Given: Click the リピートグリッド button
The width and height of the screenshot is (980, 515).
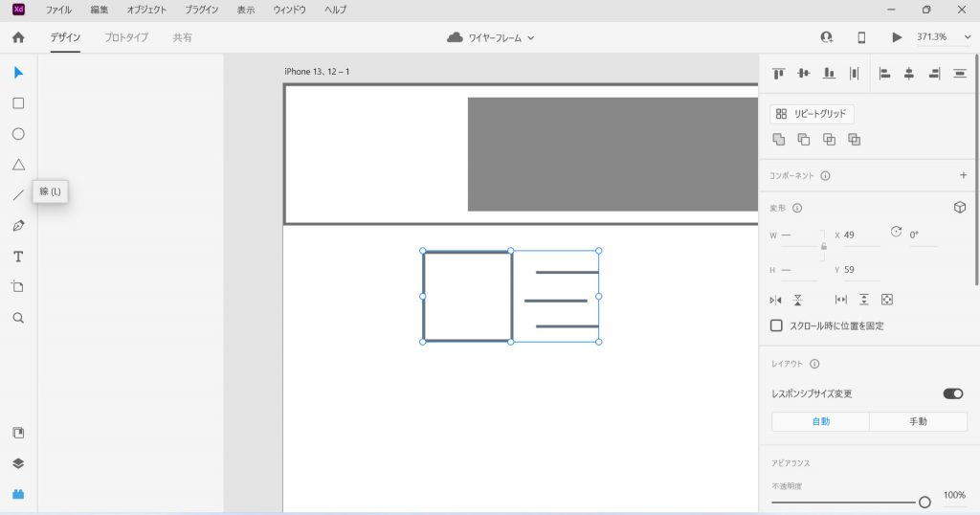Looking at the screenshot, I should [812, 114].
